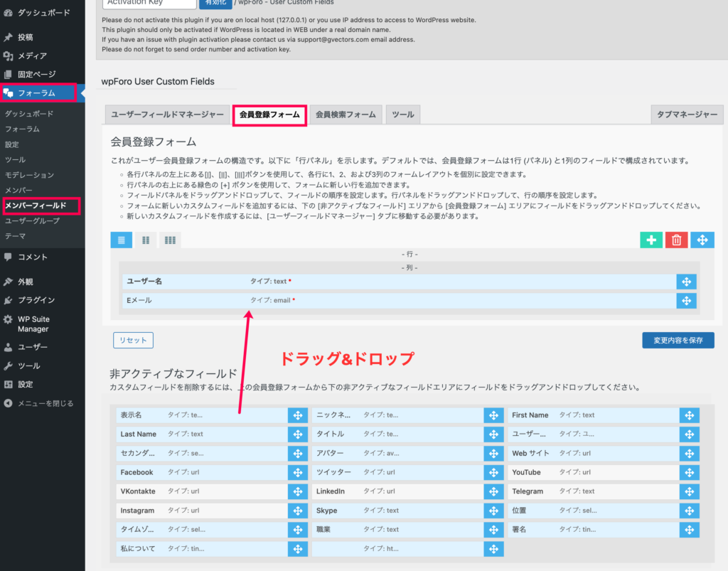This screenshot has width=728, height=571.
Task: Open コメント in the sidebar
Action: [42, 257]
